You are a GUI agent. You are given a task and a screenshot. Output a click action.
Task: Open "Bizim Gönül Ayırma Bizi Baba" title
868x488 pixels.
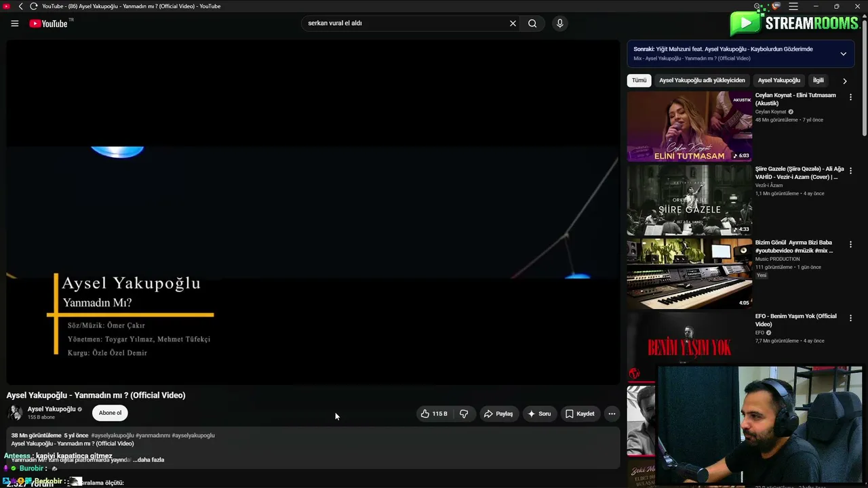[x=794, y=247]
